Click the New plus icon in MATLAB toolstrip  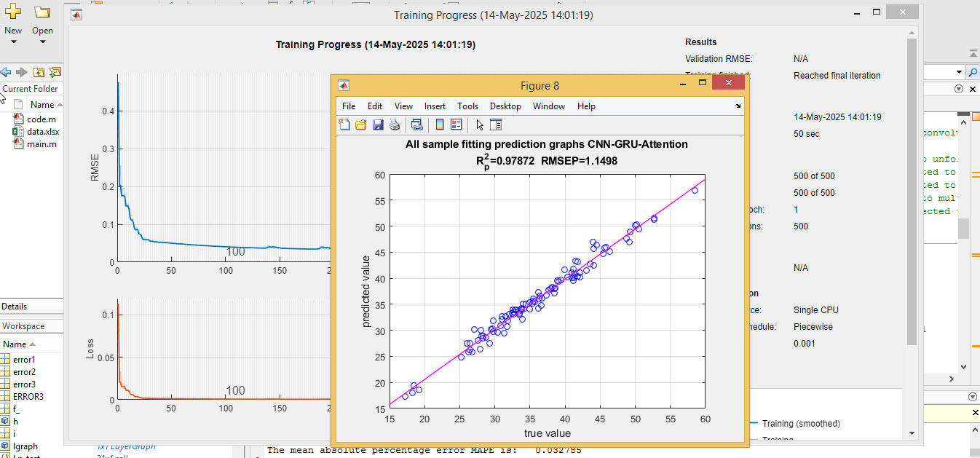pyautogui.click(x=13, y=12)
